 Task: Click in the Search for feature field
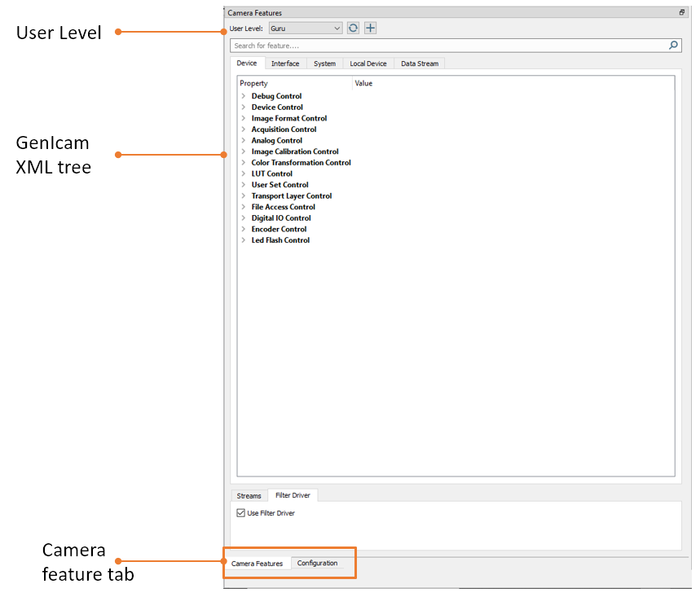449,46
